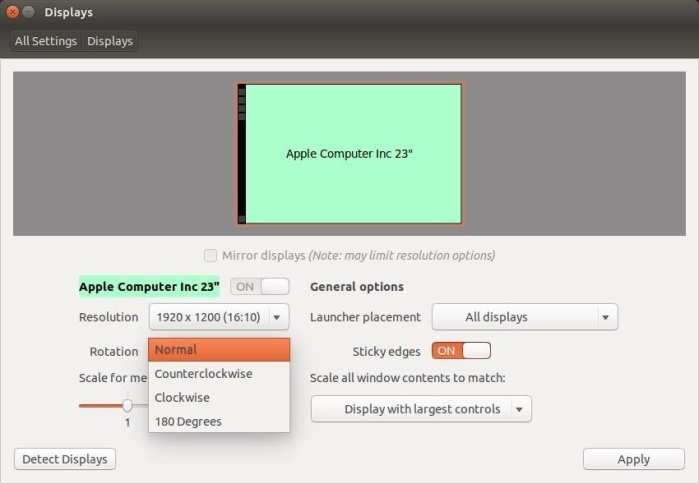Screen dimensions: 699x484
Task: Click the Detect Displays button
Action: pos(65,459)
